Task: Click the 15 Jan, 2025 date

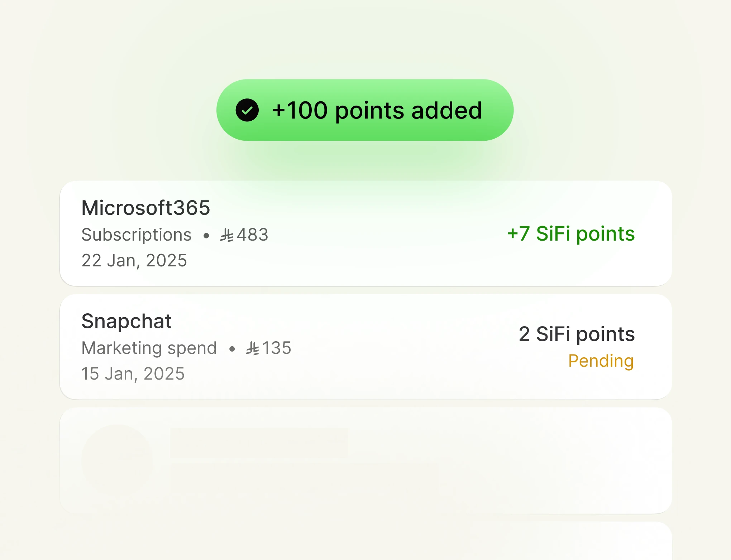Action: point(133,373)
